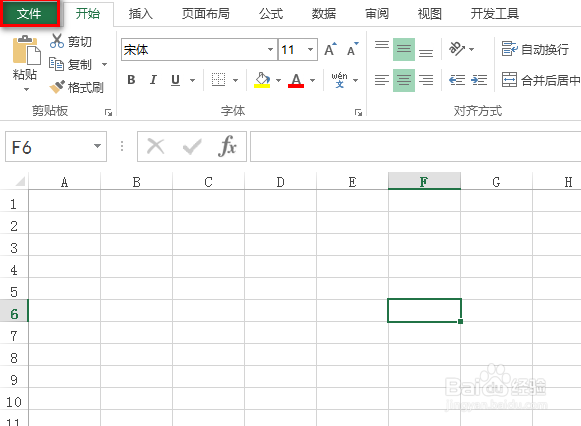Select column A header

tap(64, 182)
